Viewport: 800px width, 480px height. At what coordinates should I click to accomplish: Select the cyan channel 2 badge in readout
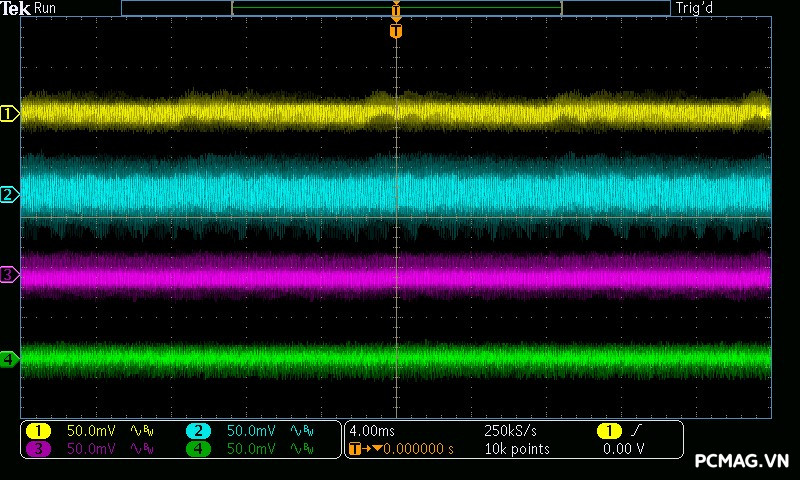[198, 430]
